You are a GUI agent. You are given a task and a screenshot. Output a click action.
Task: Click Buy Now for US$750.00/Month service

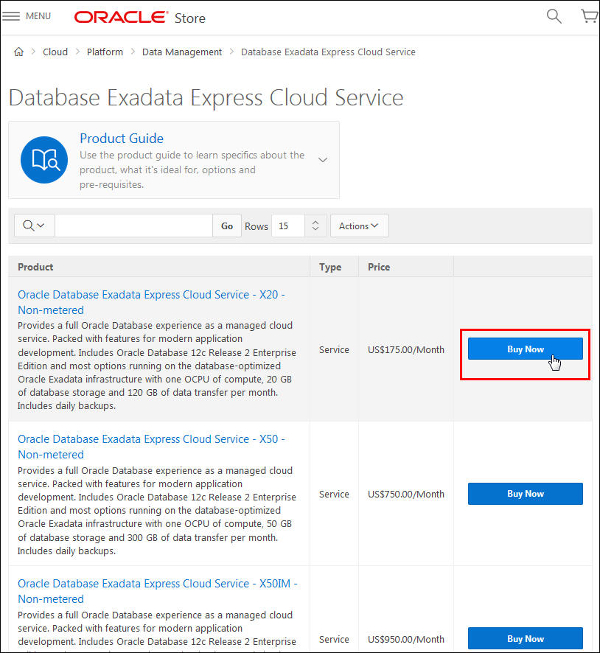[x=525, y=494]
